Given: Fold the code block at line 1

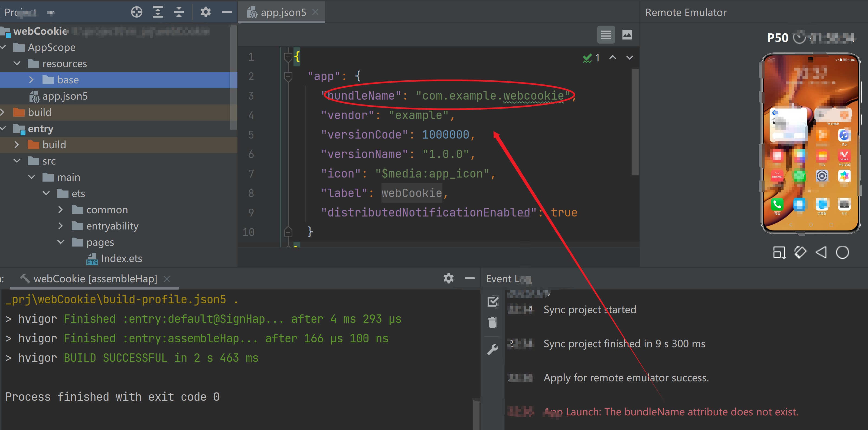Looking at the screenshot, I should [x=288, y=57].
